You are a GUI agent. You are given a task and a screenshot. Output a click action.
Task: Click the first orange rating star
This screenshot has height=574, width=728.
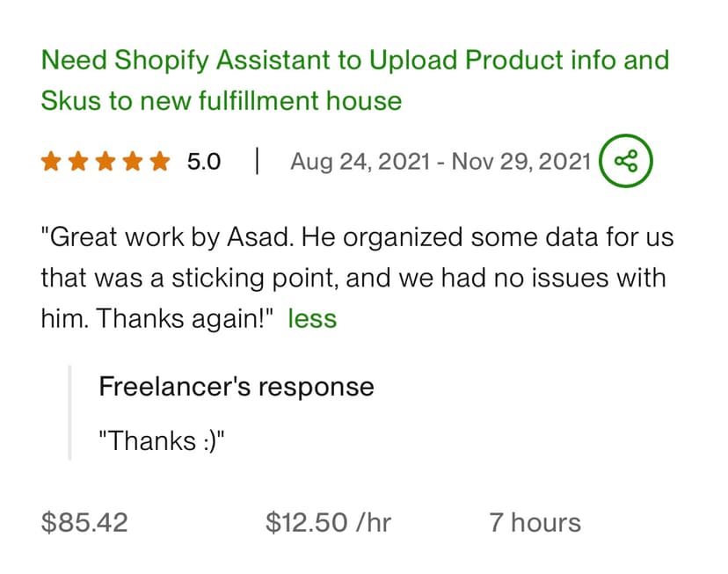(51, 162)
